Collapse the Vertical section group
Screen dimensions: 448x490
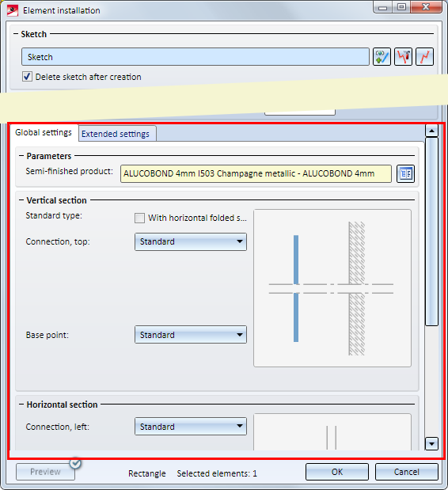(21, 200)
